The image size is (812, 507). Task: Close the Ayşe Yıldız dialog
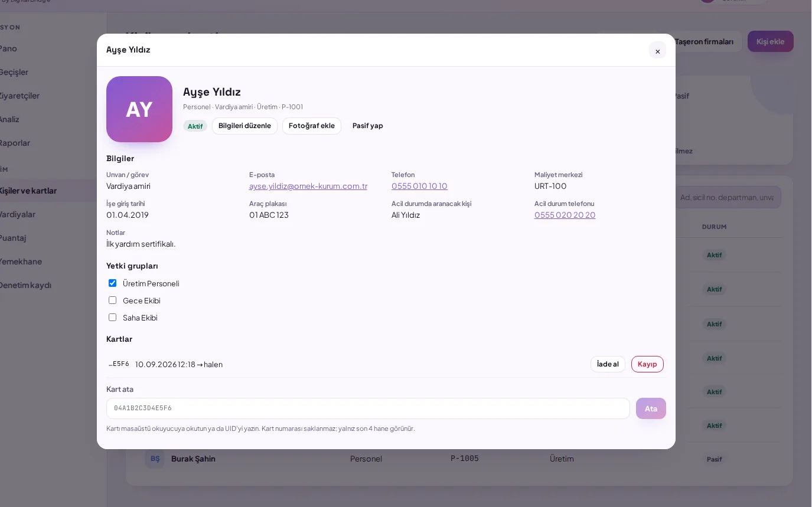tap(657, 51)
